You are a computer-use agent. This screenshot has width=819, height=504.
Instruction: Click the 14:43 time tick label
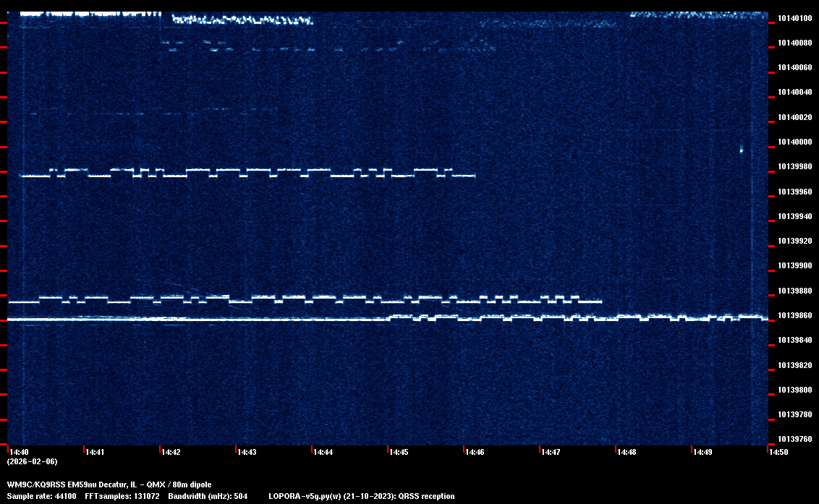[x=247, y=452]
